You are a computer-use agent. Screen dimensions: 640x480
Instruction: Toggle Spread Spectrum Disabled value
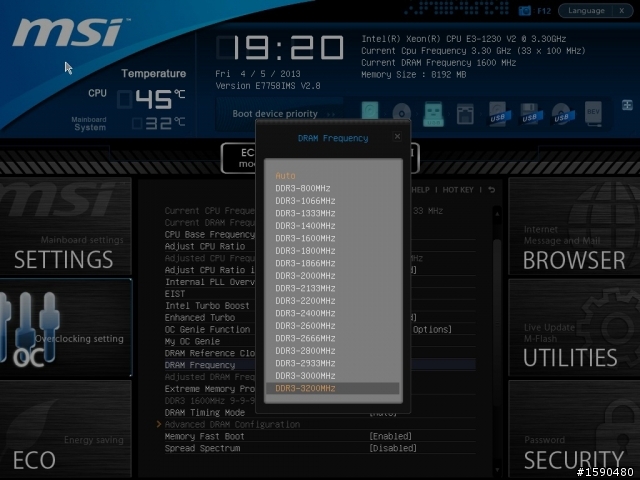(x=393, y=448)
